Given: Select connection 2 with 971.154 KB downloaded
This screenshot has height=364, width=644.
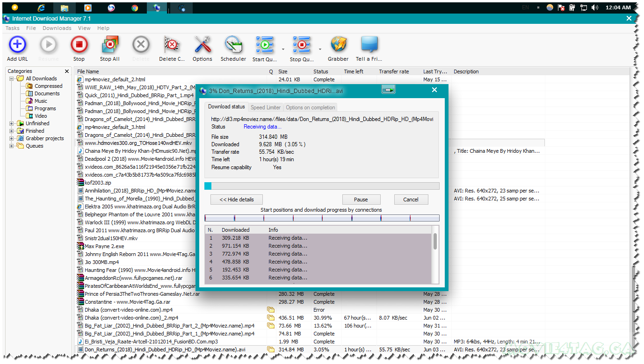Looking at the screenshot, I should (x=319, y=246).
